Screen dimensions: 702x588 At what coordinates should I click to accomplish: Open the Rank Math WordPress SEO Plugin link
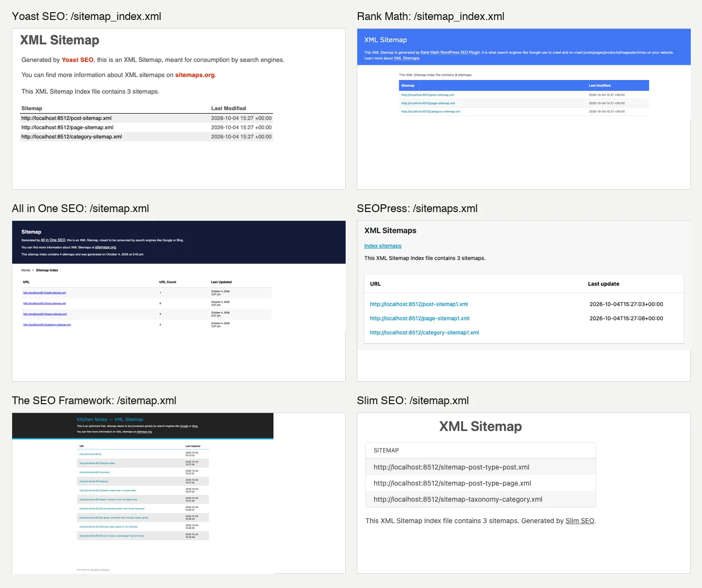pyautogui.click(x=450, y=53)
